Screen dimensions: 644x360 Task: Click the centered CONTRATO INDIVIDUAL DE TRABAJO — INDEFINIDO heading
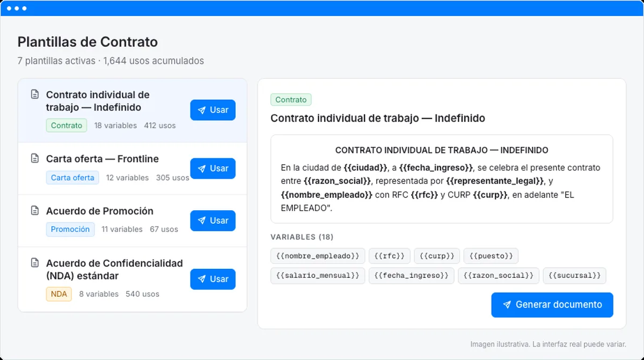point(442,151)
